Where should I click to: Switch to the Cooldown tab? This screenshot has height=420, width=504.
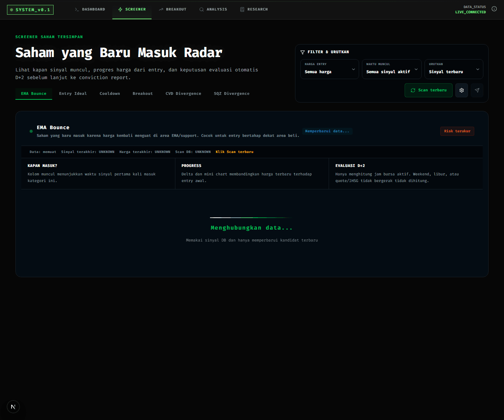point(110,94)
